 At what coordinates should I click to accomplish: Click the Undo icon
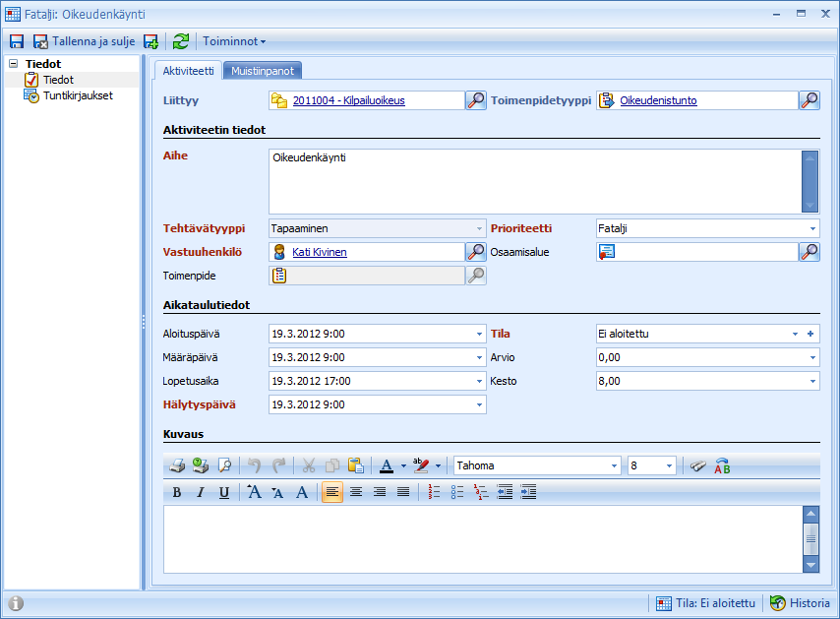pos(255,465)
